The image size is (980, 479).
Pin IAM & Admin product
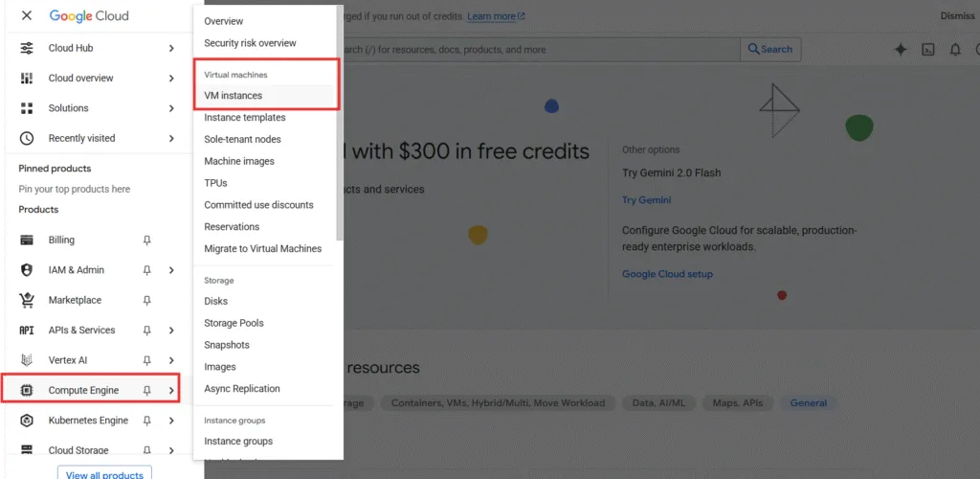146,270
